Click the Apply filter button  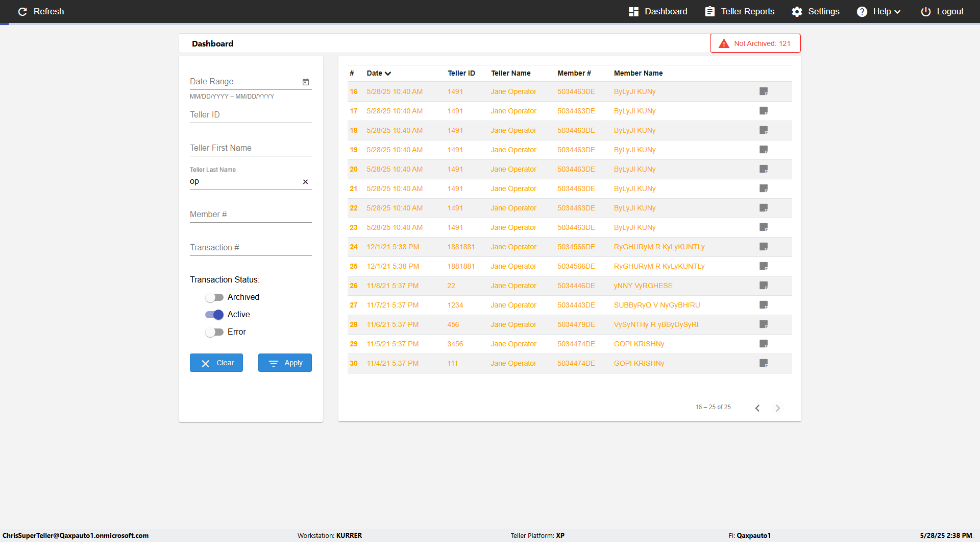285,363
